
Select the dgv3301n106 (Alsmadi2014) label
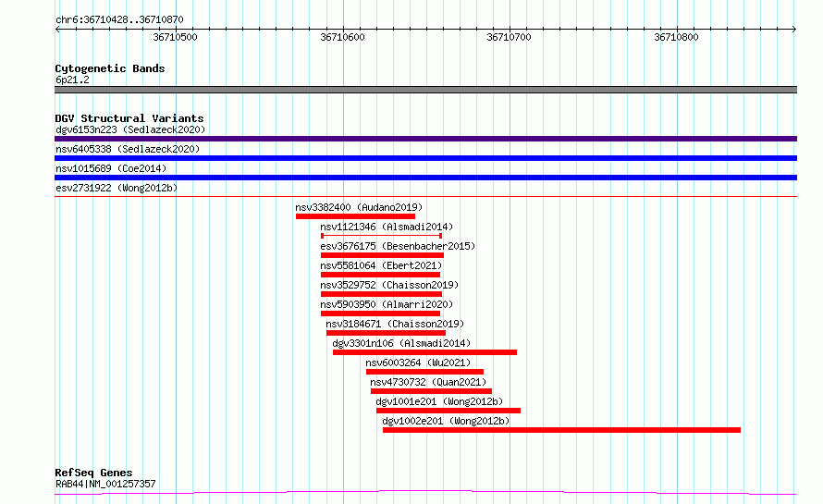point(401,343)
